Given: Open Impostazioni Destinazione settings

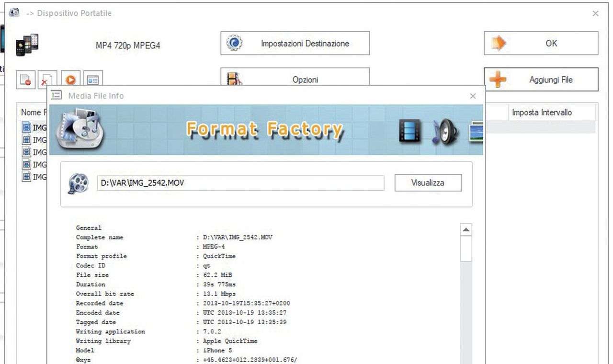Looking at the screenshot, I should [295, 43].
